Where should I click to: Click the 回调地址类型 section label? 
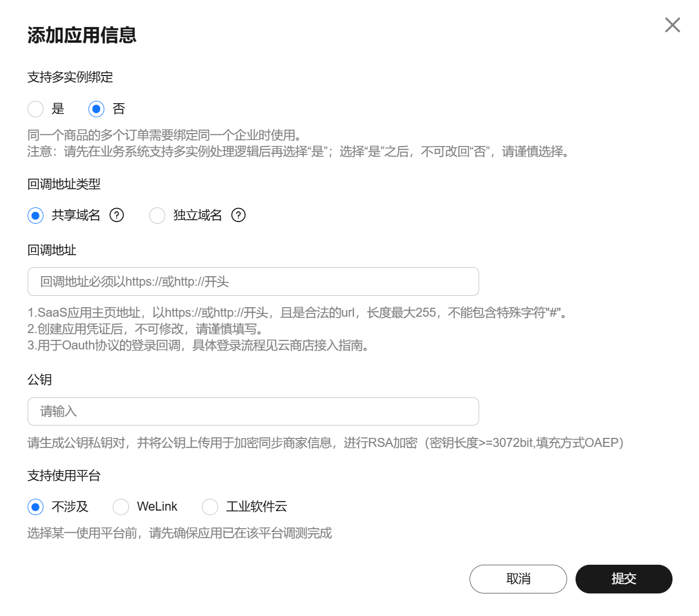(64, 184)
